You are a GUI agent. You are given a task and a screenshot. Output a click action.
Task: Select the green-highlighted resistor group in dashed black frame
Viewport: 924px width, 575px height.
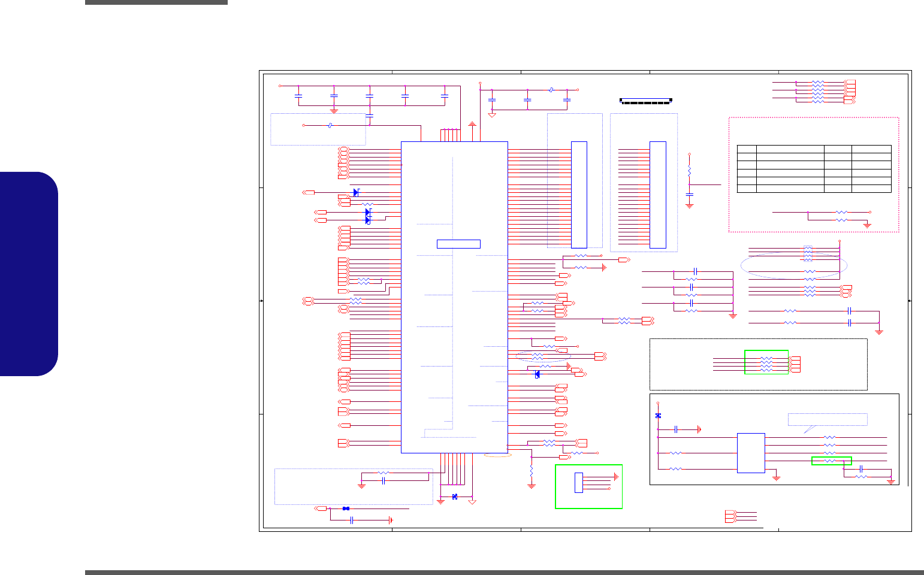(766, 362)
